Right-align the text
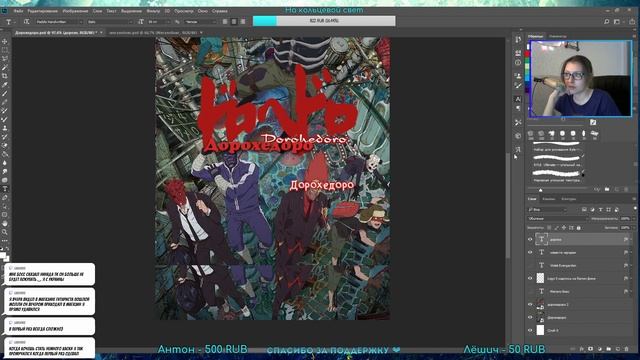Image resolution: width=640 pixels, height=360 pixels. [x=243, y=22]
